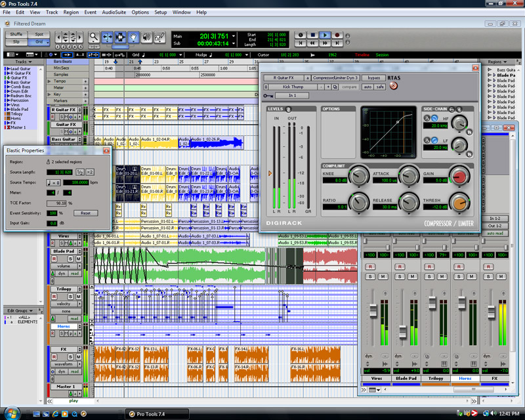The image size is (525, 420).
Task: Solo the Trilogy track
Action: (x=70, y=296)
